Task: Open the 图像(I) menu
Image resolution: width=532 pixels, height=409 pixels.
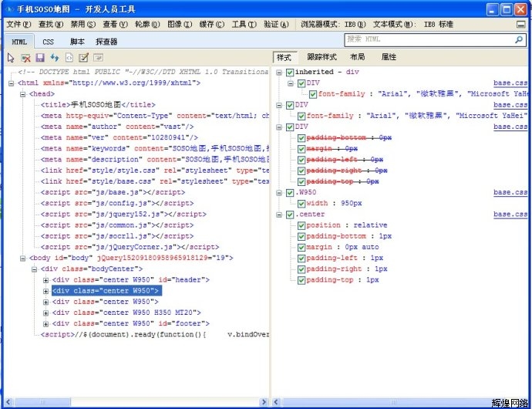Action: pyautogui.click(x=180, y=25)
